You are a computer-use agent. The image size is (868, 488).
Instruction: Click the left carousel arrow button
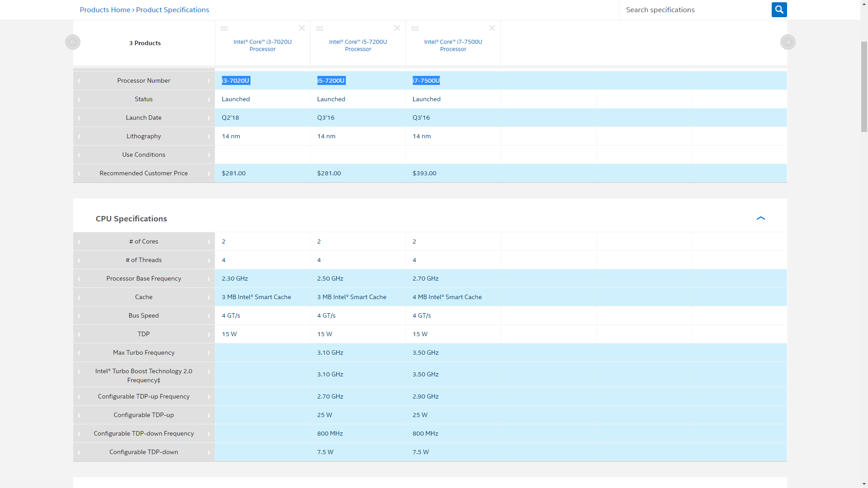73,42
